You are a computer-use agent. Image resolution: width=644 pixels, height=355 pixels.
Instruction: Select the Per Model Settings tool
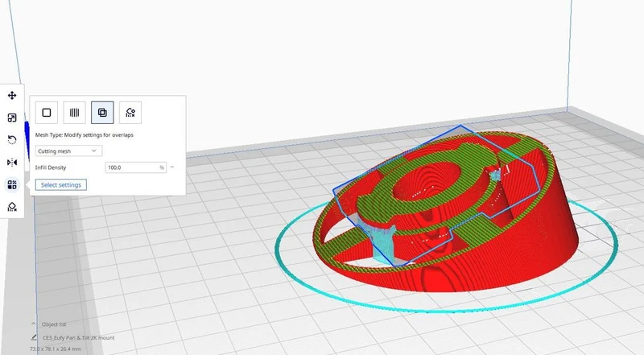pyautogui.click(x=12, y=185)
